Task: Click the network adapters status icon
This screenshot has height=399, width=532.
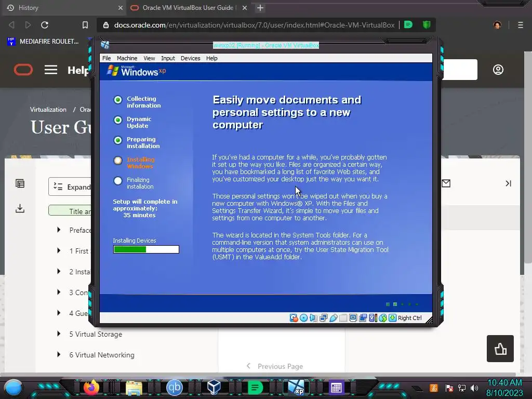Action: 323,318
